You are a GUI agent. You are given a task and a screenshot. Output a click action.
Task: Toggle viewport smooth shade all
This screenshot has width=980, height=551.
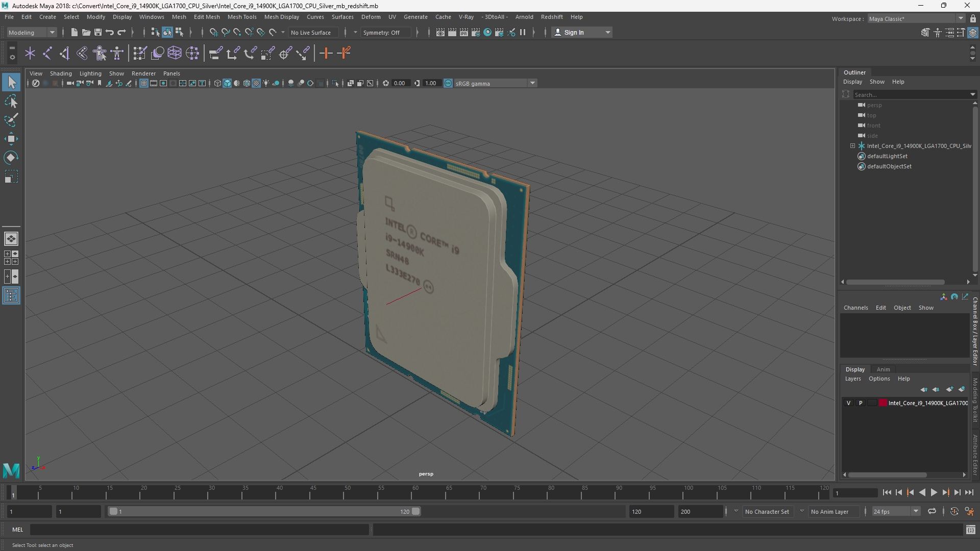coord(227,83)
